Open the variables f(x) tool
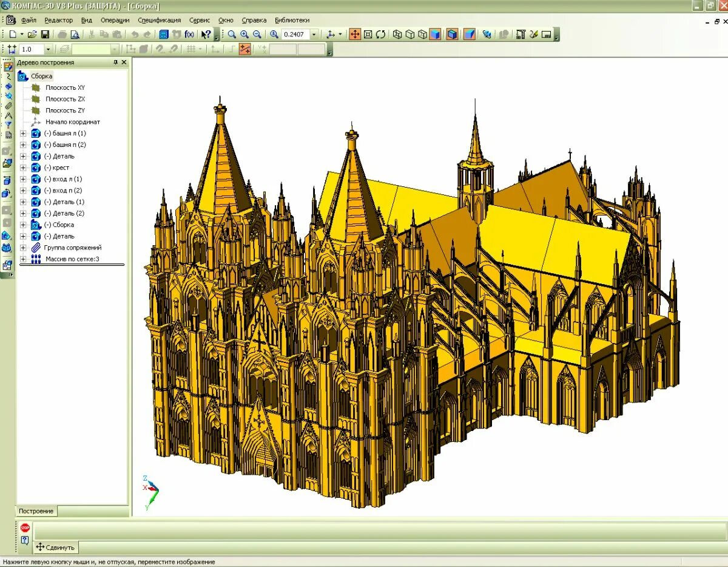This screenshot has height=567, width=728. (x=189, y=35)
